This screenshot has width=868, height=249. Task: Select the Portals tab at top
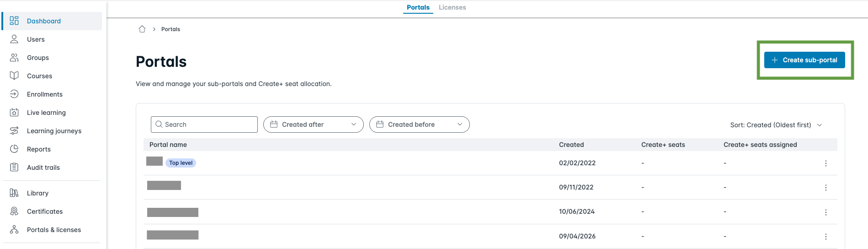click(x=418, y=7)
